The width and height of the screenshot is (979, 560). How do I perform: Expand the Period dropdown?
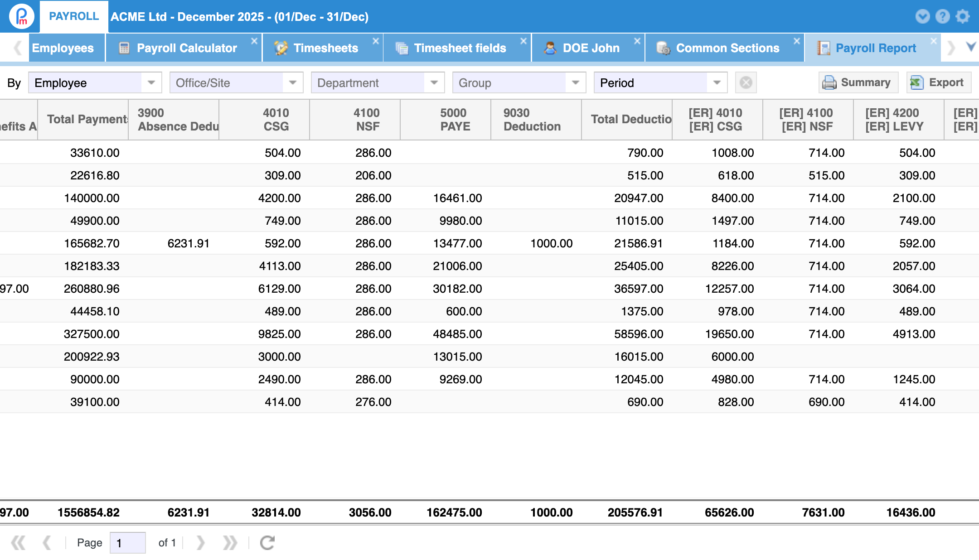click(x=717, y=82)
